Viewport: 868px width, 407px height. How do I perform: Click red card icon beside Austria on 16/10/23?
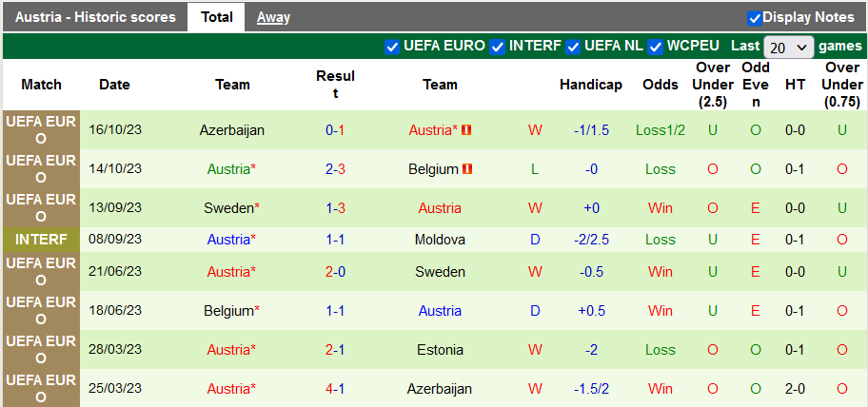coord(467,130)
